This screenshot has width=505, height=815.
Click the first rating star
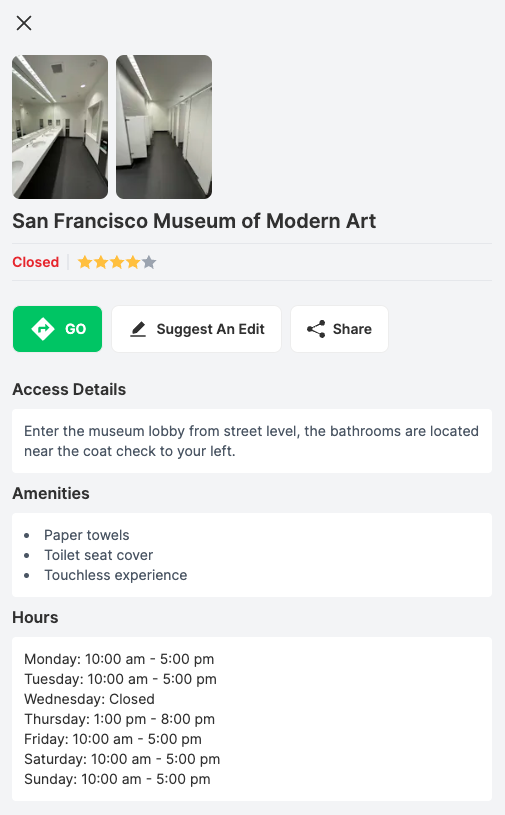pos(85,262)
